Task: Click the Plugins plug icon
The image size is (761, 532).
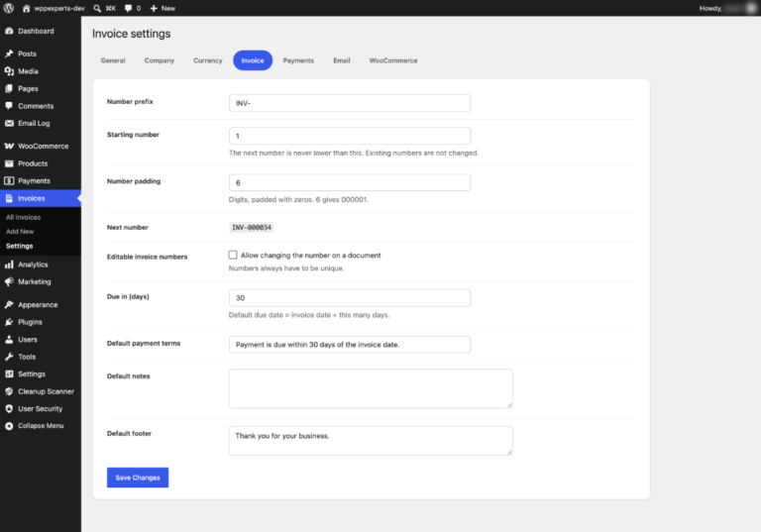Action: pos(9,322)
